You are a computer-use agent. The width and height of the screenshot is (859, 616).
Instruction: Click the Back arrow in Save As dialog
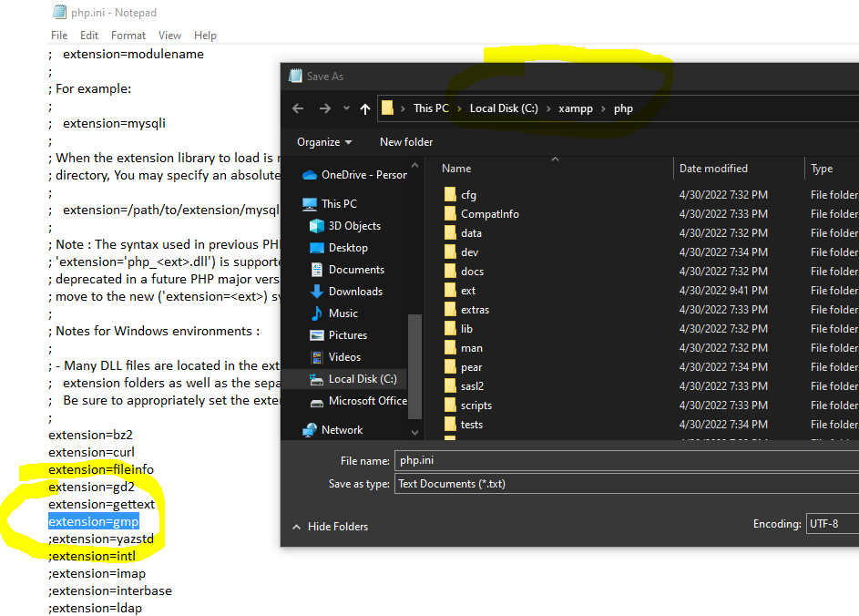(298, 108)
